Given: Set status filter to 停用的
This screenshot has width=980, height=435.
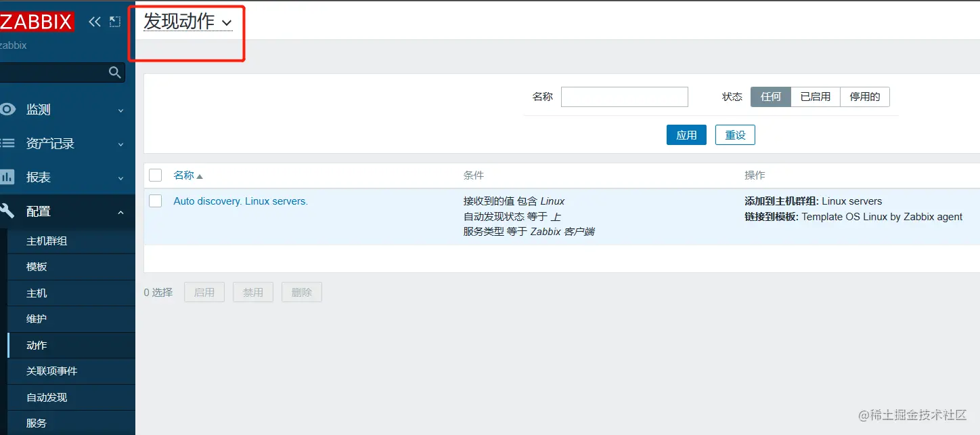Looking at the screenshot, I should tap(865, 97).
